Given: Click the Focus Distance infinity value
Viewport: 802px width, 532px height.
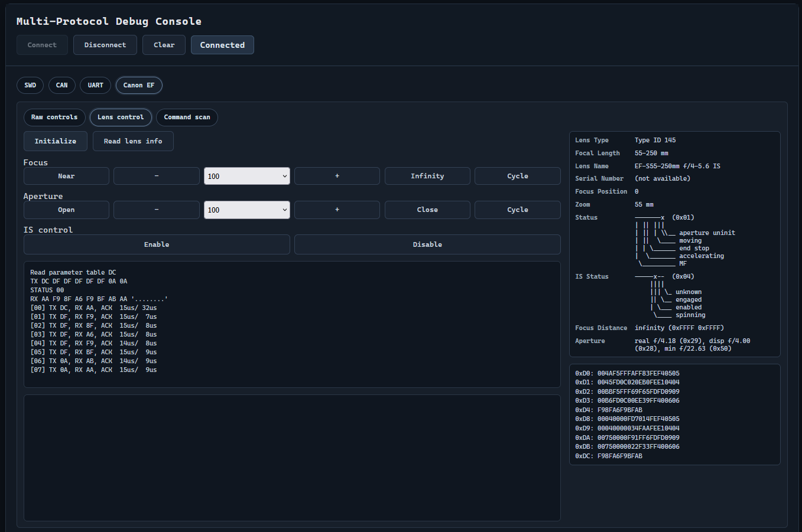Looking at the screenshot, I should (679, 328).
